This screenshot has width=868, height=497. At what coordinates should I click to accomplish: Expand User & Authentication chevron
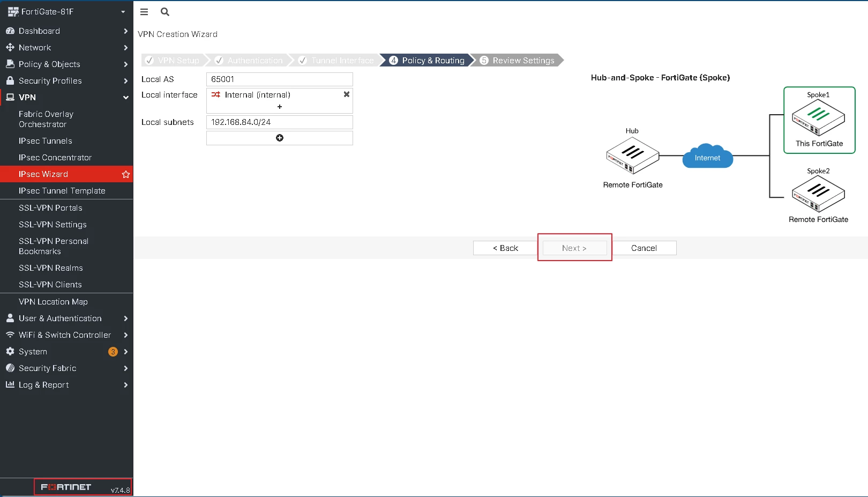pos(126,318)
